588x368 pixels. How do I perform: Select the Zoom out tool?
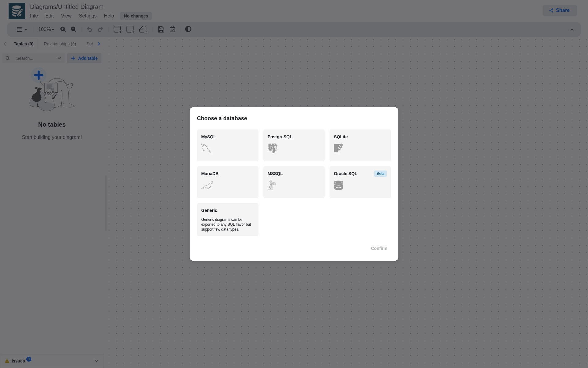click(73, 29)
